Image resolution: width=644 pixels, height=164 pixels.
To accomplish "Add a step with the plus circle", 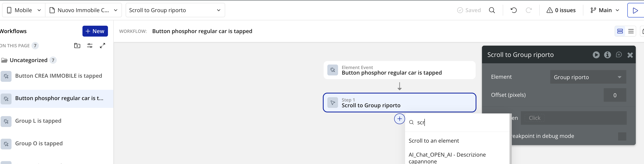I will 399,119.
